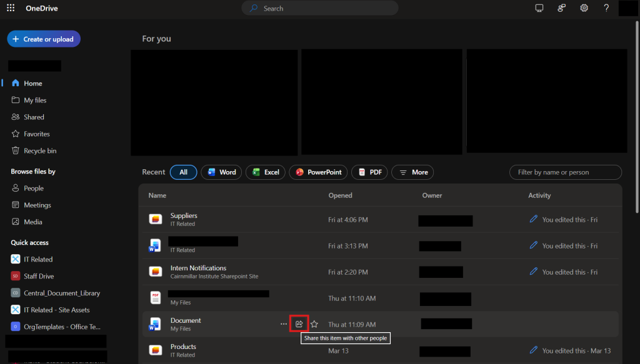The width and height of the screenshot is (640, 364).
Task: Click the monitor icon in top bar
Action: coord(539,7)
